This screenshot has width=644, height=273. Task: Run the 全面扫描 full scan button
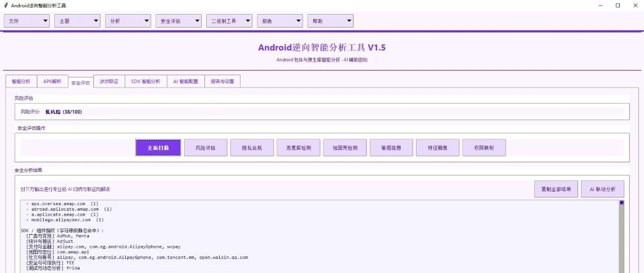pyautogui.click(x=158, y=148)
